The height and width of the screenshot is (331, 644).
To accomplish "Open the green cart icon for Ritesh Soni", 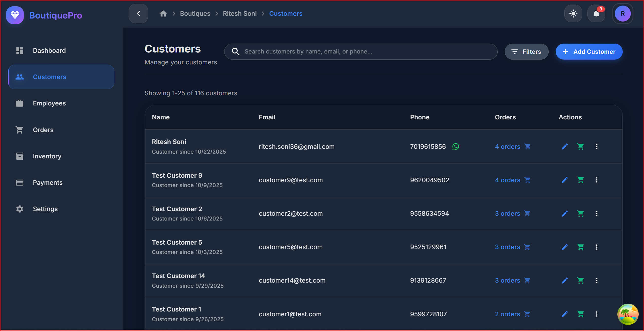I will coord(581,146).
